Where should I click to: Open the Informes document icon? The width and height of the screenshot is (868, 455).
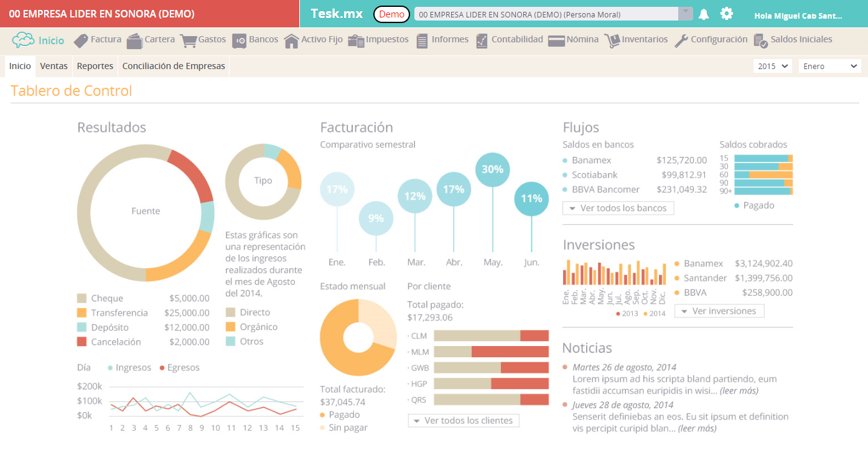(422, 41)
